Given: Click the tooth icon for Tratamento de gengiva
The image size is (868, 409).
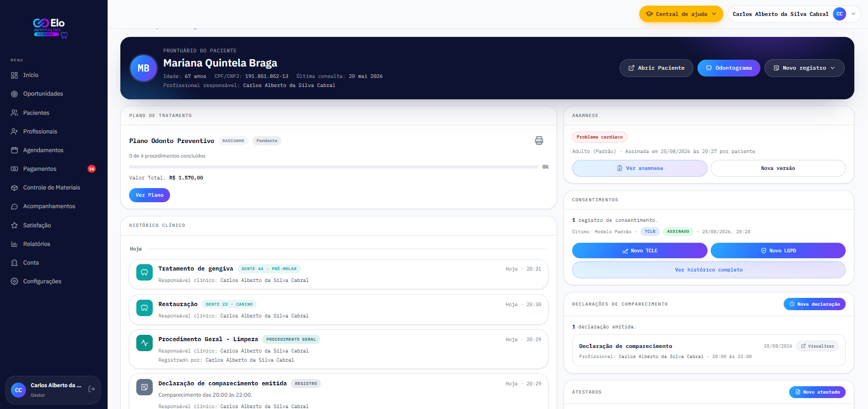Looking at the screenshot, I should 145,272.
